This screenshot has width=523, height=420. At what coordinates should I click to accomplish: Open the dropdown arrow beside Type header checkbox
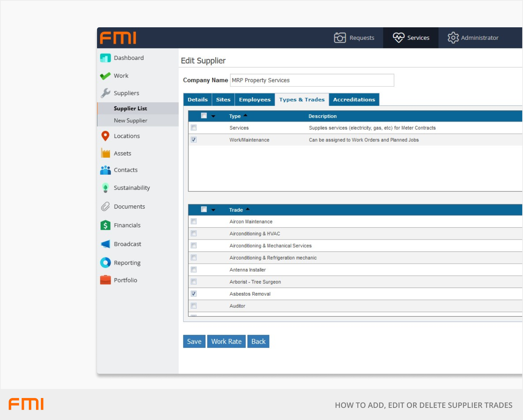coord(213,116)
